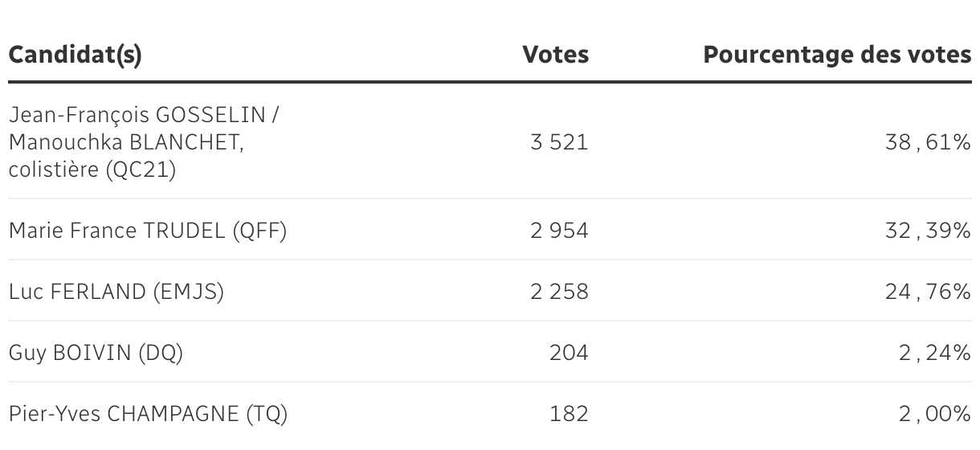
Task: Click the 3 521 votes value
Action: pyautogui.click(x=559, y=143)
